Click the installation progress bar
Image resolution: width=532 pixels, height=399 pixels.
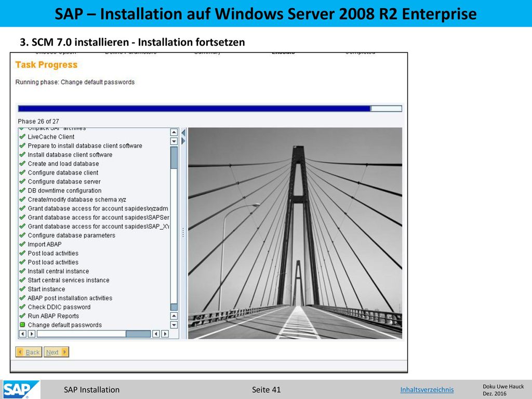click(210, 109)
